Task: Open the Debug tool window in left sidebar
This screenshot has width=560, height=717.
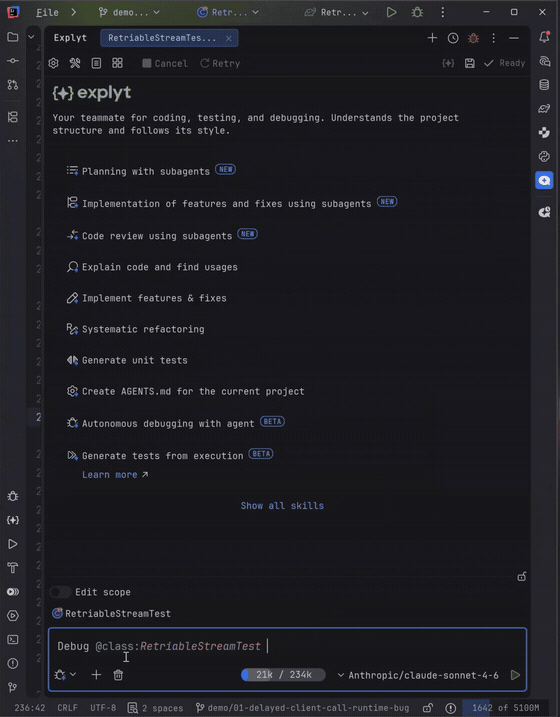Action: coord(13,496)
